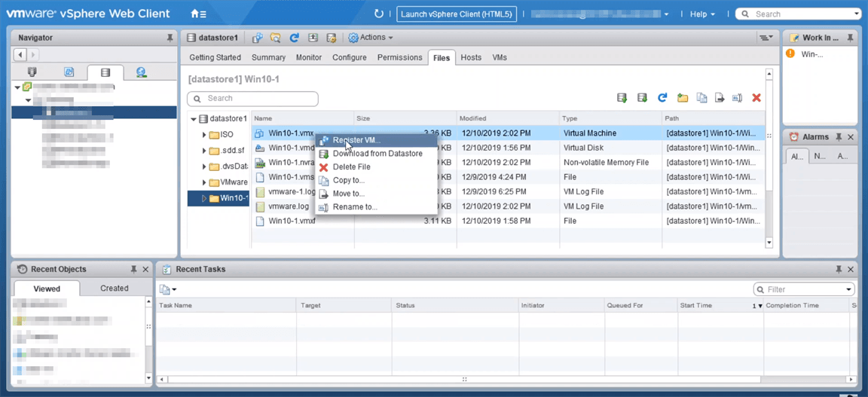Click the red Delete icon in Files toolbar

coord(756,98)
